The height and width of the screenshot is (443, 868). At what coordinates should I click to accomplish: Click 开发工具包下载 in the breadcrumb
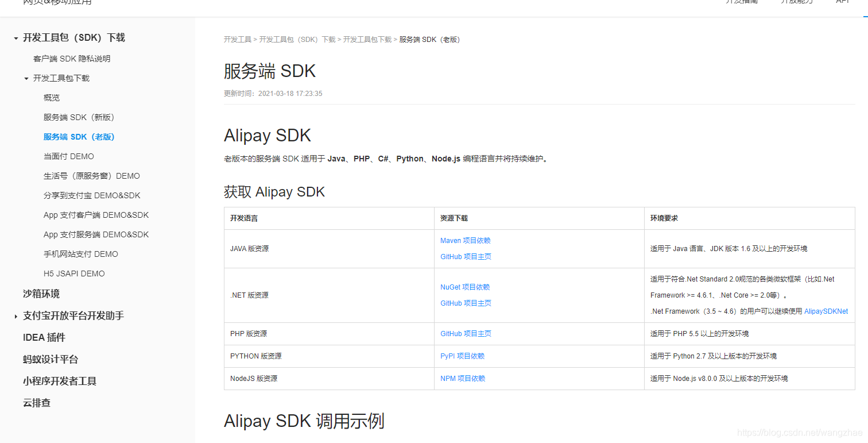pos(367,40)
